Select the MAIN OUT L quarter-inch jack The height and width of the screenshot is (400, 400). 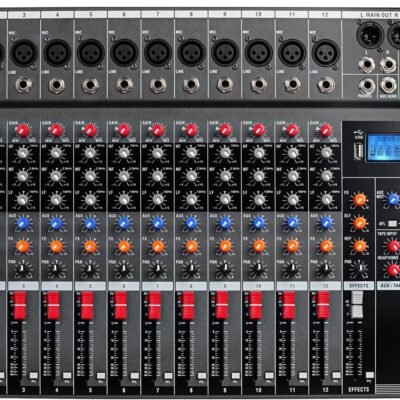point(367,65)
